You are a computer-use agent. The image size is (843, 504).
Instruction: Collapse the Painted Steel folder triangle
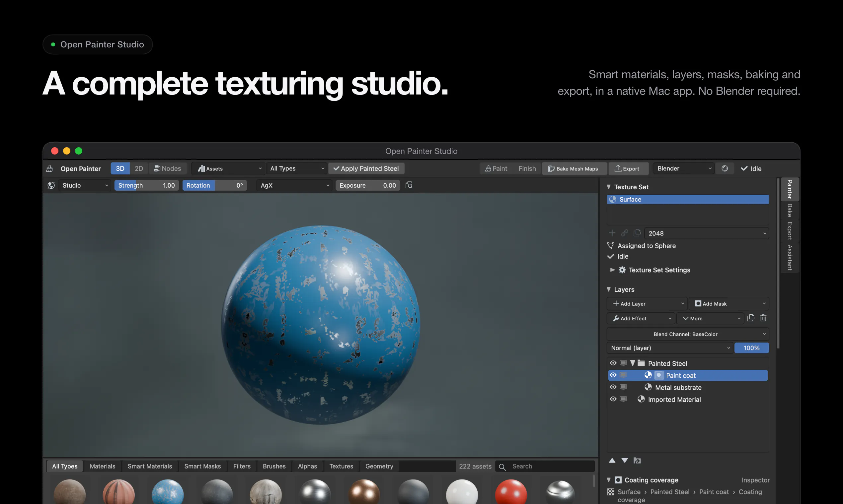point(633,363)
